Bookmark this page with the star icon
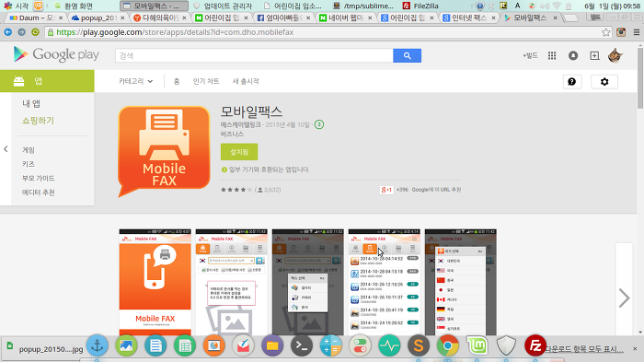This screenshot has height=362, width=644. [x=605, y=32]
